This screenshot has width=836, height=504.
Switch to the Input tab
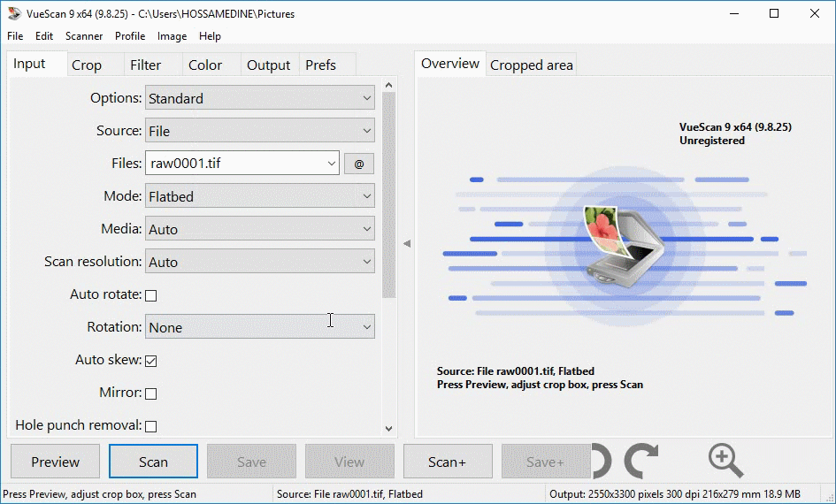[37, 64]
